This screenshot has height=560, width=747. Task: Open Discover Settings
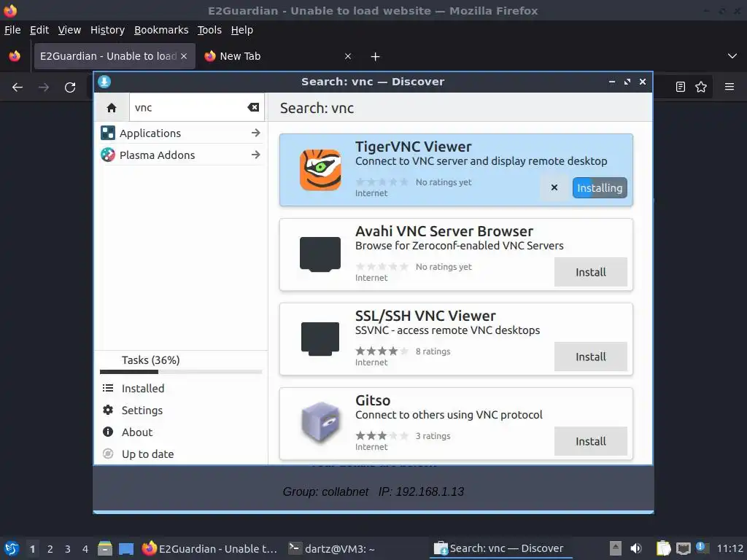coord(181,411)
